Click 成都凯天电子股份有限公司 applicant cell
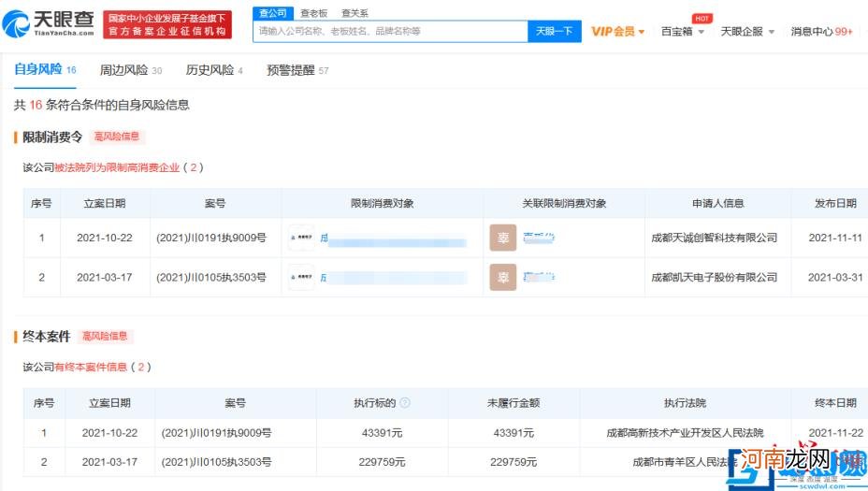Screen dimensions: 868x491 coord(714,277)
